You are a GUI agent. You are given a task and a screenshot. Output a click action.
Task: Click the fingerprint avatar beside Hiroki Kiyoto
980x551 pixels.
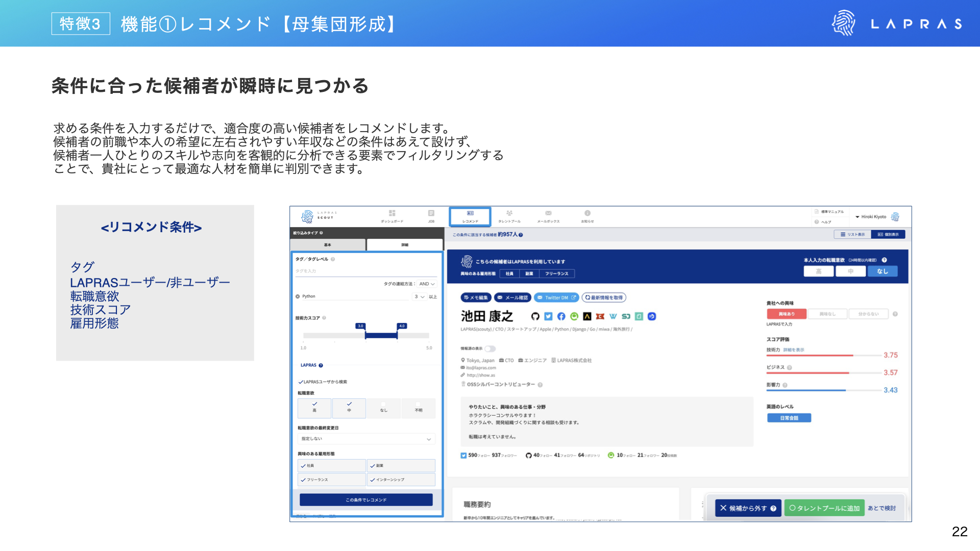[895, 217]
